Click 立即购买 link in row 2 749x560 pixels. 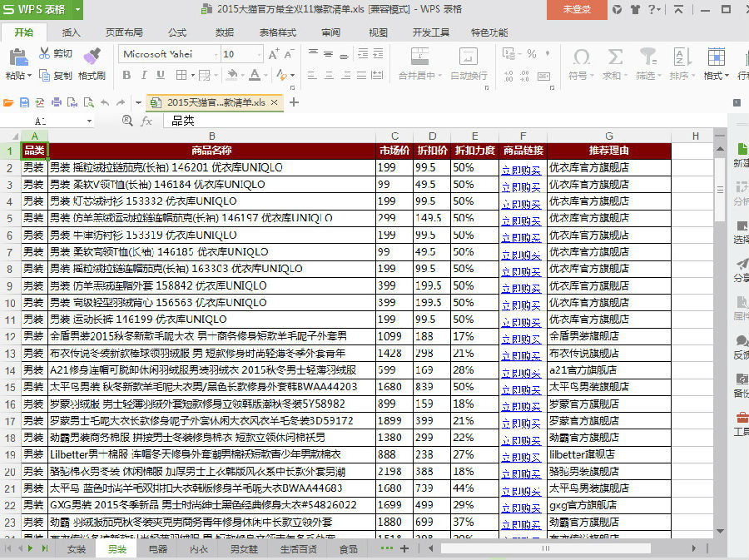point(521,170)
